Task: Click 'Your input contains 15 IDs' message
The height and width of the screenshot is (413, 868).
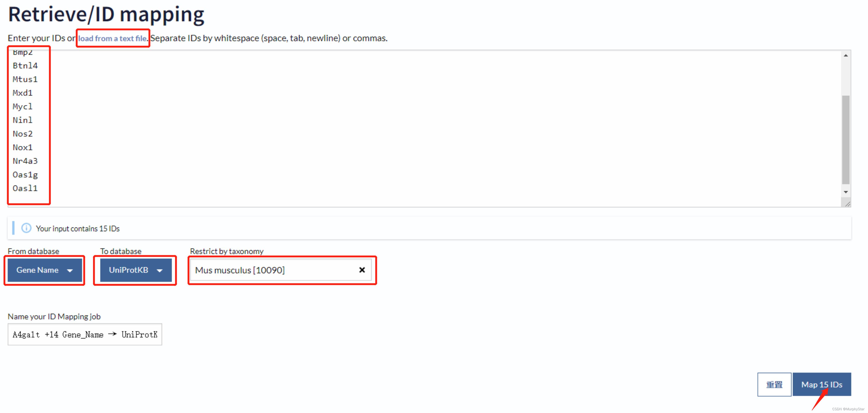Action: [x=78, y=229]
